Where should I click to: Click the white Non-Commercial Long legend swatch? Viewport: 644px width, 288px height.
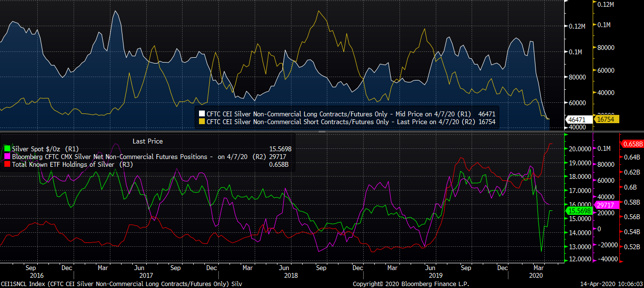[x=201, y=114]
